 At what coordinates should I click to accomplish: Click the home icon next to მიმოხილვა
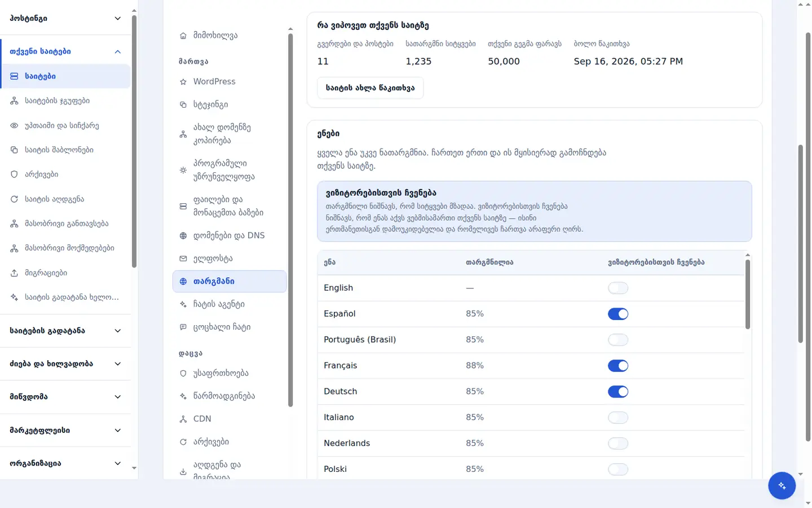click(x=183, y=36)
